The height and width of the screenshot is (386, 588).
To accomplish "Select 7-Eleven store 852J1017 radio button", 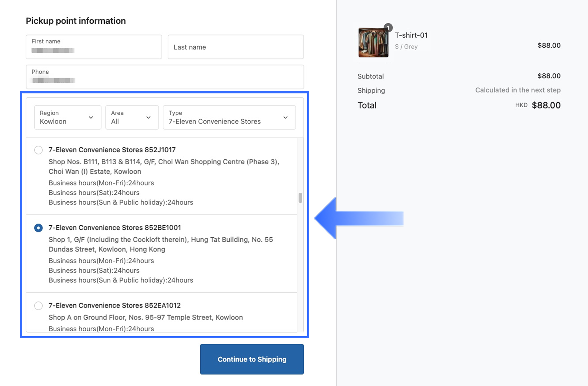I will coord(38,150).
